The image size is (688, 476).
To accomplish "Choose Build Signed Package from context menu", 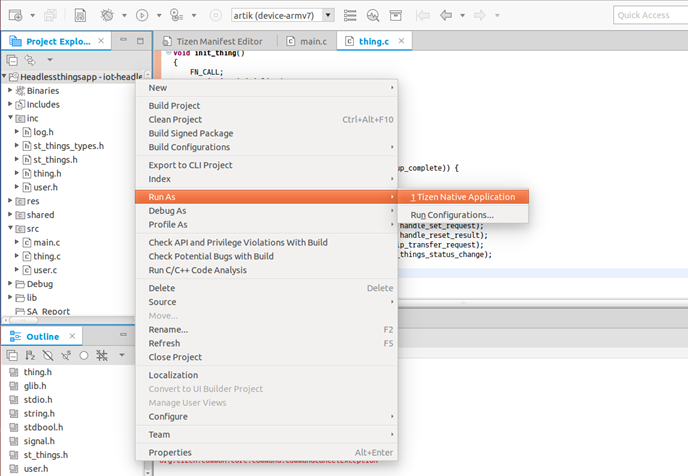I will [190, 133].
